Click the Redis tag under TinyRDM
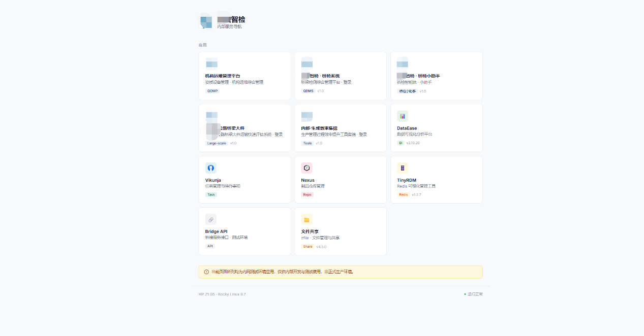644x336 pixels. [404, 194]
